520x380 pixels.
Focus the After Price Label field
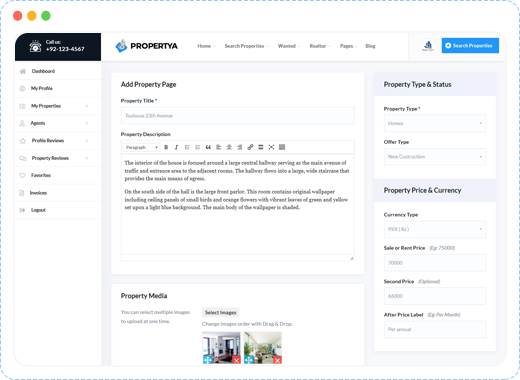[x=435, y=329]
